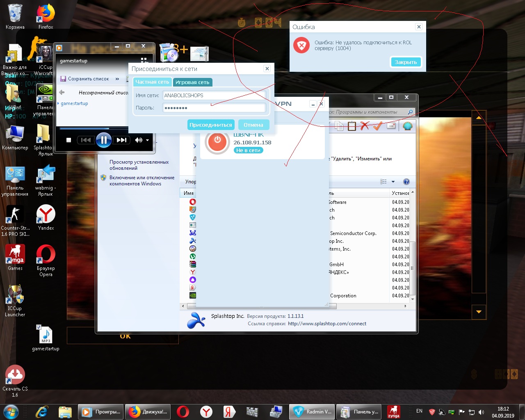Select the NVIDIA program row icon
Screen dimensions: 525x420
point(192,295)
